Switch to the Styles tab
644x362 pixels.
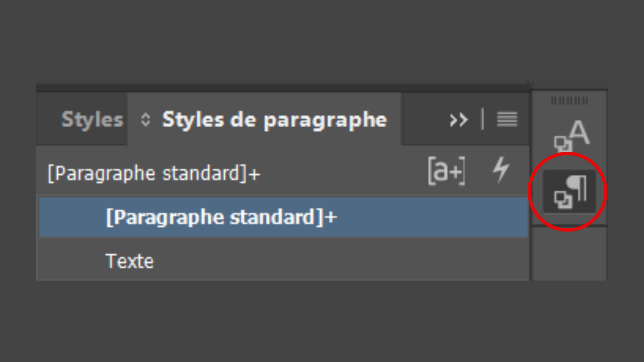tap(92, 120)
